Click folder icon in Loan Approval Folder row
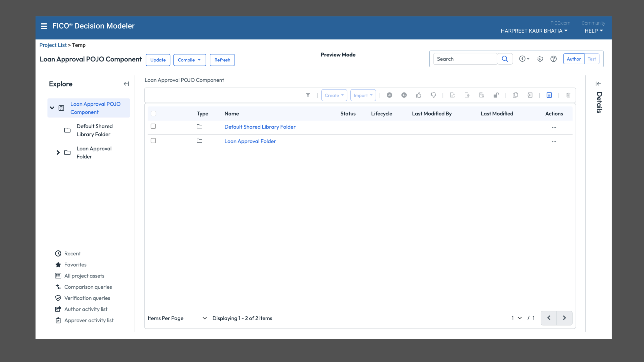The image size is (644, 362). (199, 141)
